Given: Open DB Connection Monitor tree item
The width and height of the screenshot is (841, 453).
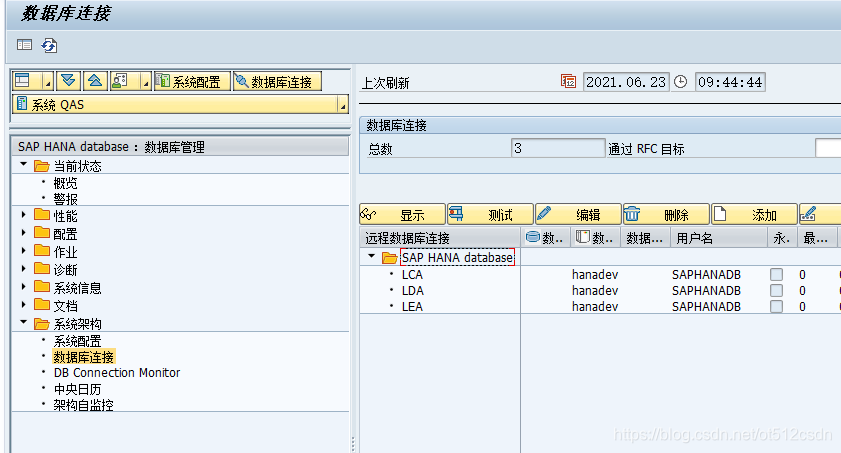Looking at the screenshot, I should 117,373.
